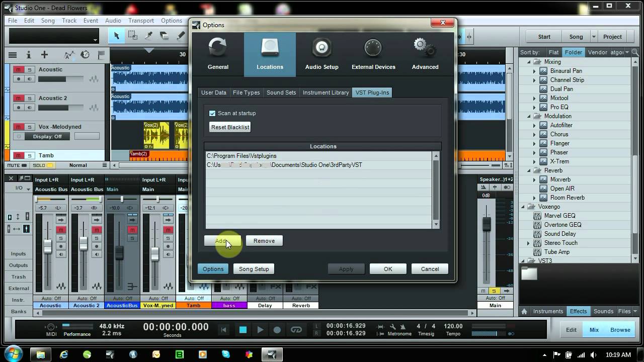
Task: Open the File Types tab
Action: click(247, 93)
